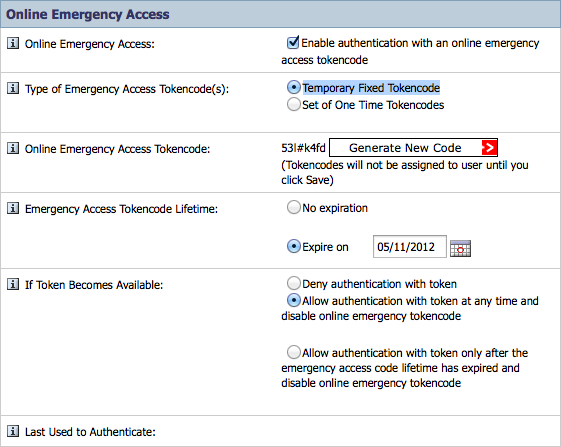The width and height of the screenshot is (561, 447).
Task: Open info icon beside Last Used to Authenticate
Action: (13, 431)
